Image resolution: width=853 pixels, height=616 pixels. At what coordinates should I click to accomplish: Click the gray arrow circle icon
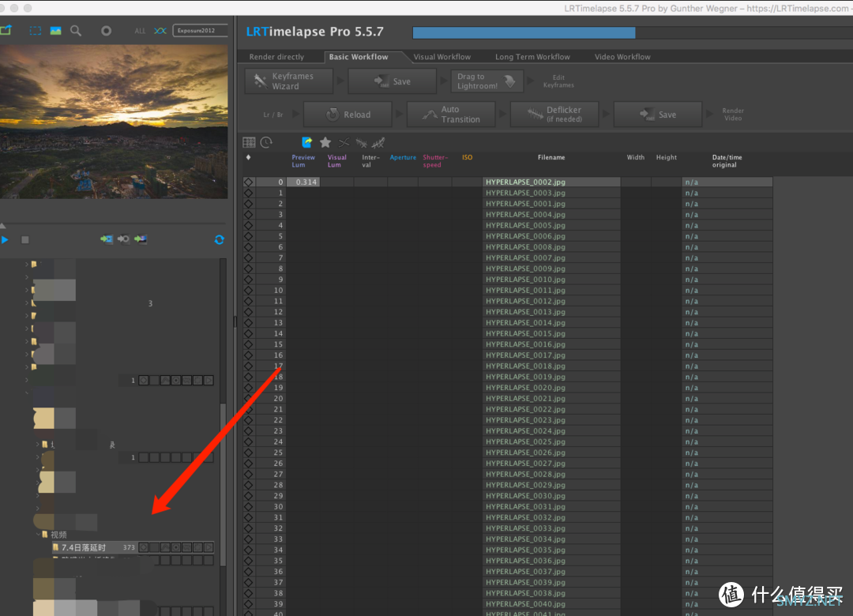pyautogui.click(x=123, y=239)
